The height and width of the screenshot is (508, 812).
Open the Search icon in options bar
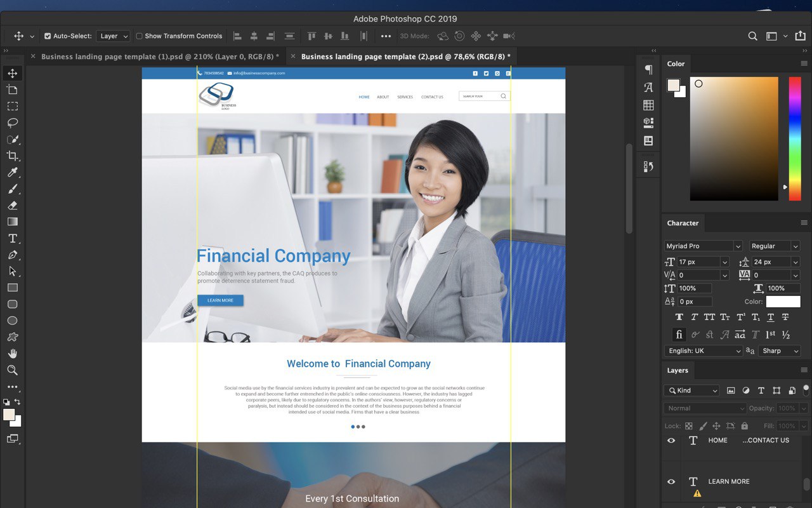click(x=752, y=36)
